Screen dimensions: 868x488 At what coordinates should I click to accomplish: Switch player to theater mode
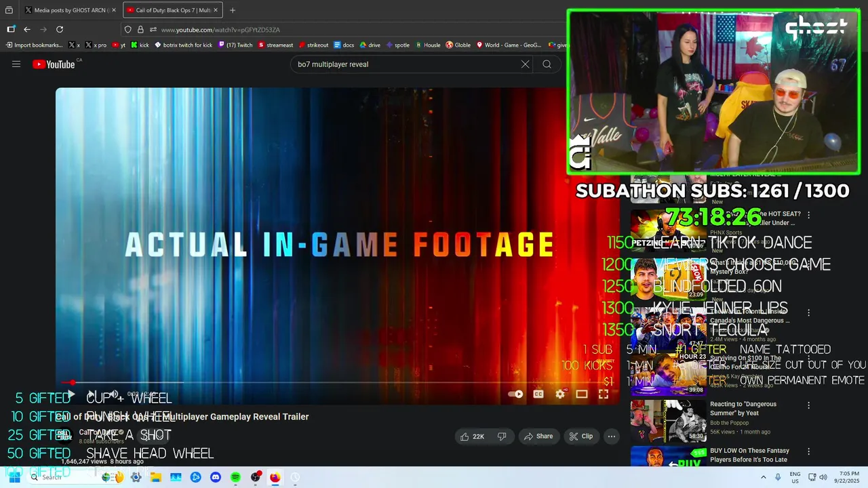pos(582,394)
